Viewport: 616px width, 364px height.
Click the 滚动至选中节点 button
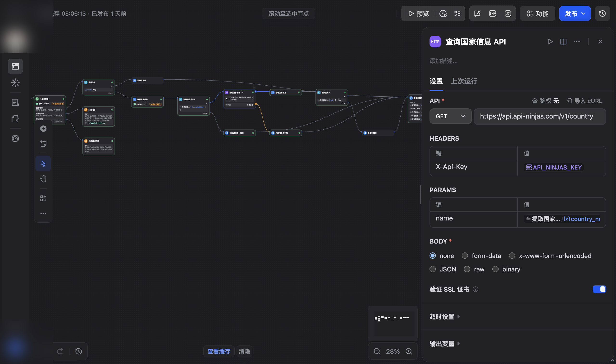click(x=289, y=13)
